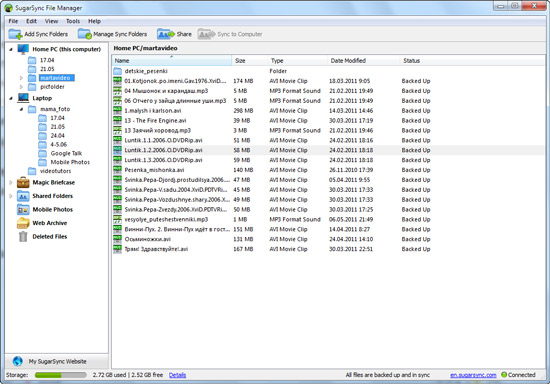Open the Help menu

94,21
